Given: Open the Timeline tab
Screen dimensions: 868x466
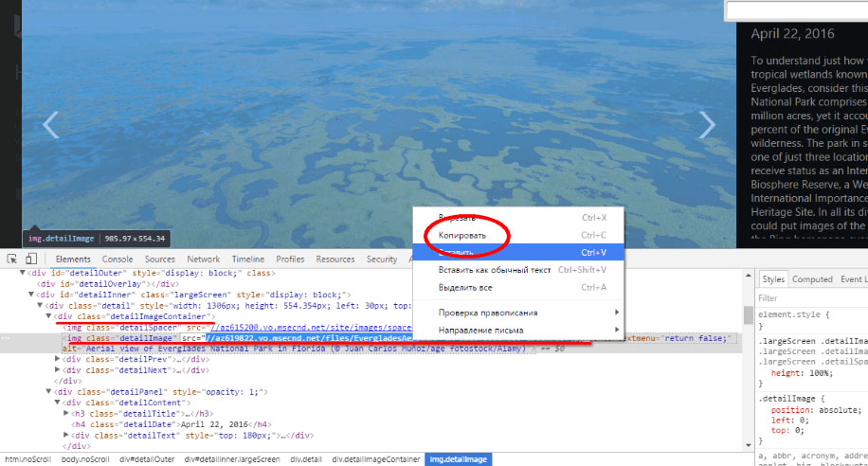Looking at the screenshot, I should pyautogui.click(x=248, y=259).
